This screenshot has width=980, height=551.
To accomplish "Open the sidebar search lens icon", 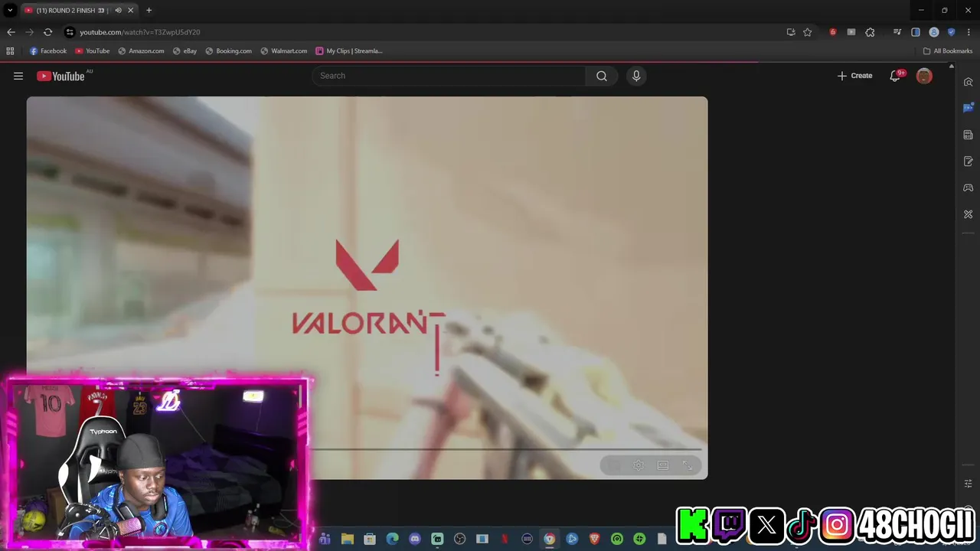I will coord(968,82).
